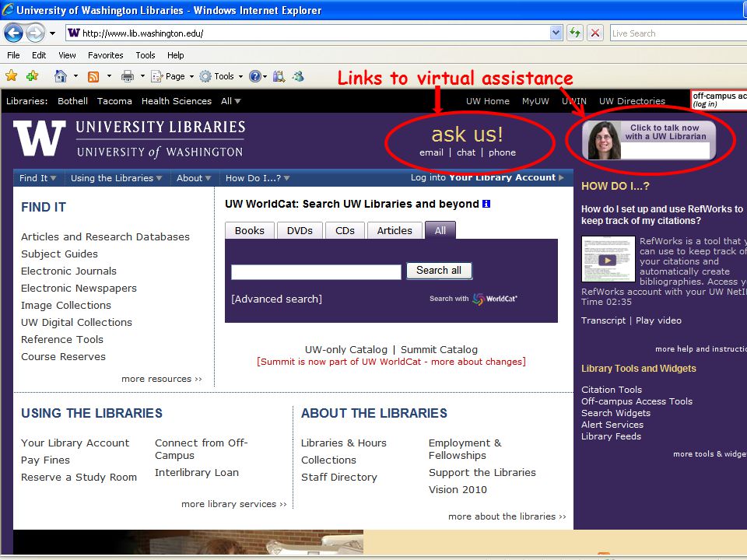Expand the Home icon dropdown arrow
Screen dimensions: 747x560
pyautogui.click(x=75, y=75)
